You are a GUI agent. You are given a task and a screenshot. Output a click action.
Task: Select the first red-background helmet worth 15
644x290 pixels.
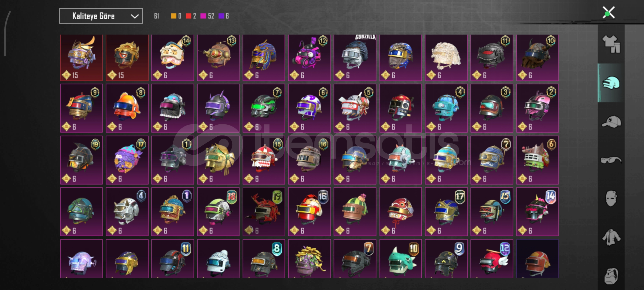point(82,57)
